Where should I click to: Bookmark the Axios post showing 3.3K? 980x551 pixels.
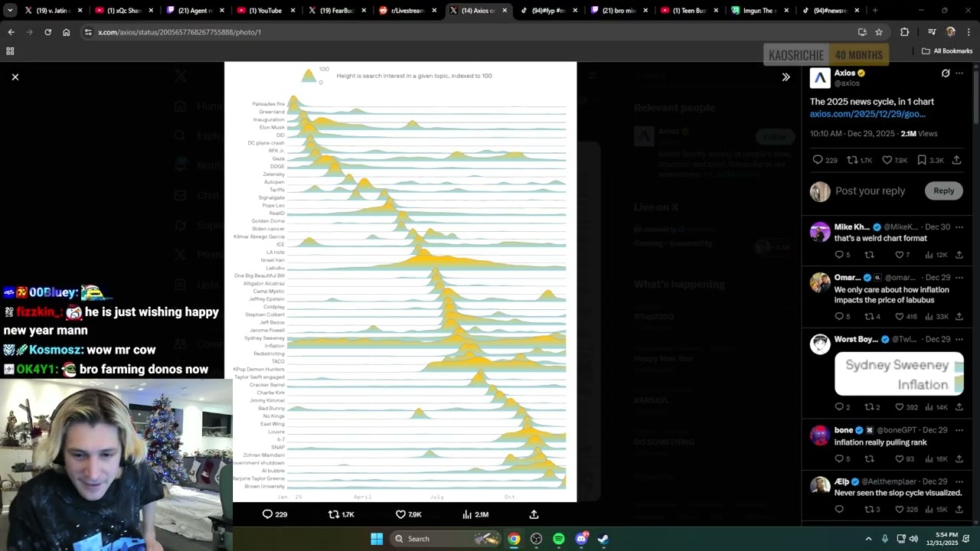click(930, 160)
